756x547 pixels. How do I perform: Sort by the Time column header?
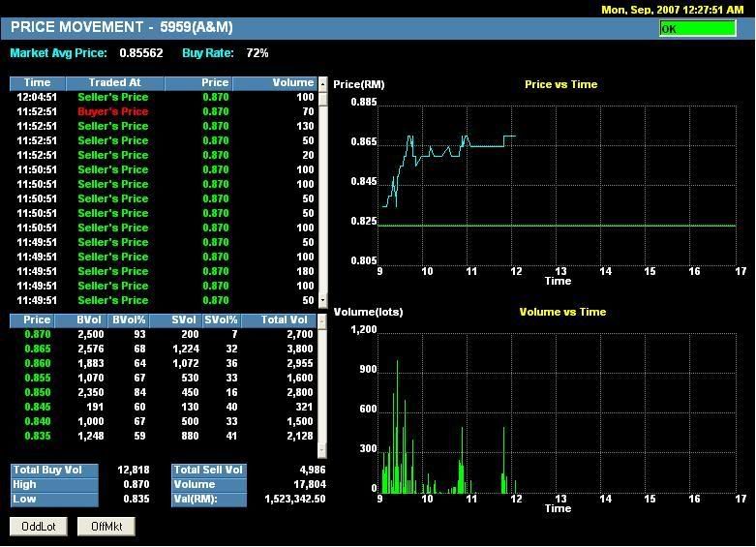point(37,83)
